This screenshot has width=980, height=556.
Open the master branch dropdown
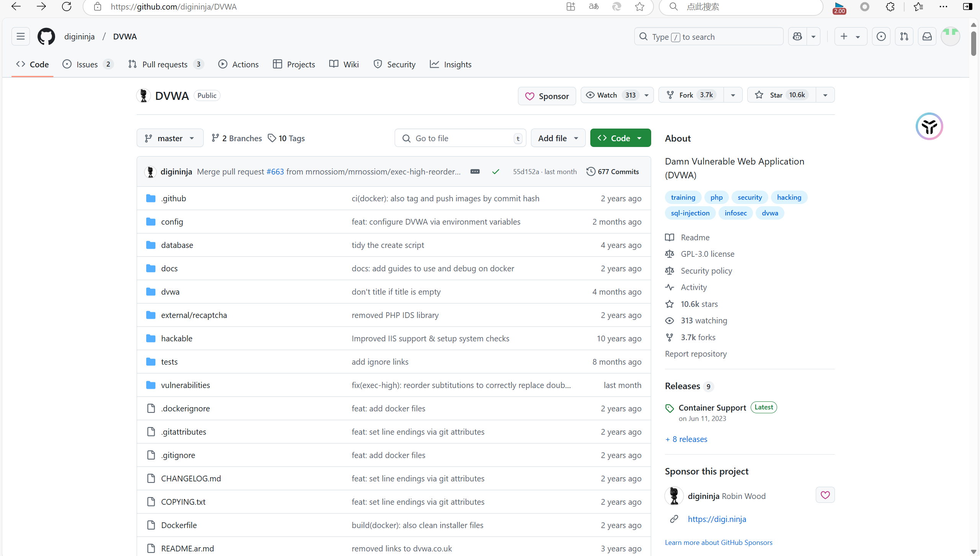pyautogui.click(x=170, y=138)
